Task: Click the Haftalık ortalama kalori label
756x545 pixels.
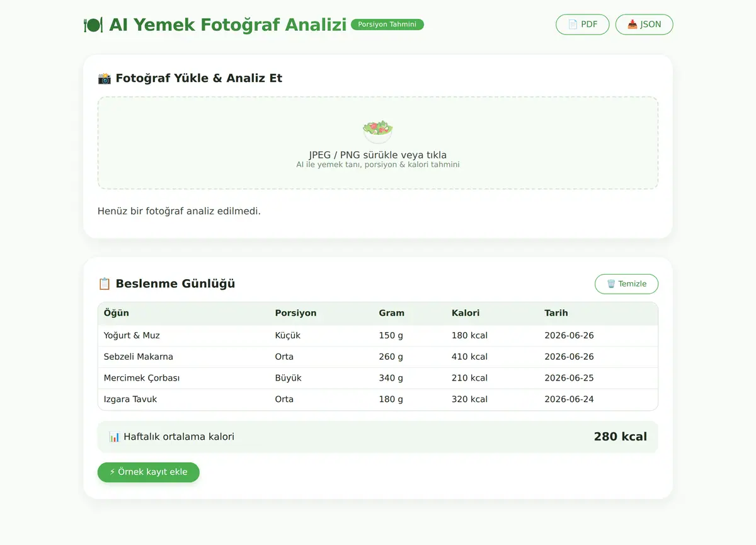Action: pyautogui.click(x=179, y=437)
